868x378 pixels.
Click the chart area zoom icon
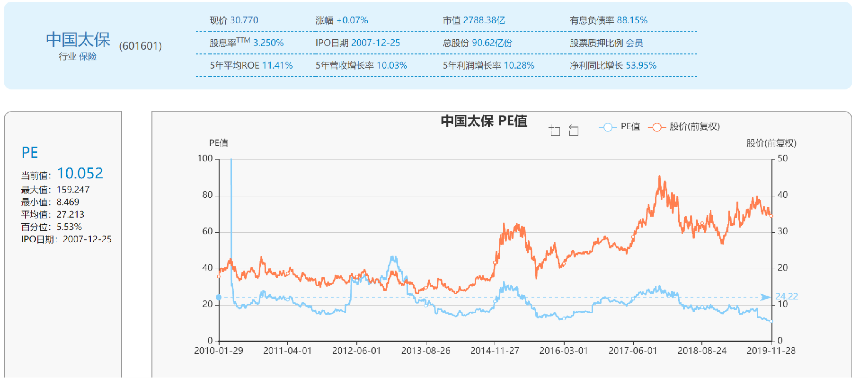pos(554,130)
